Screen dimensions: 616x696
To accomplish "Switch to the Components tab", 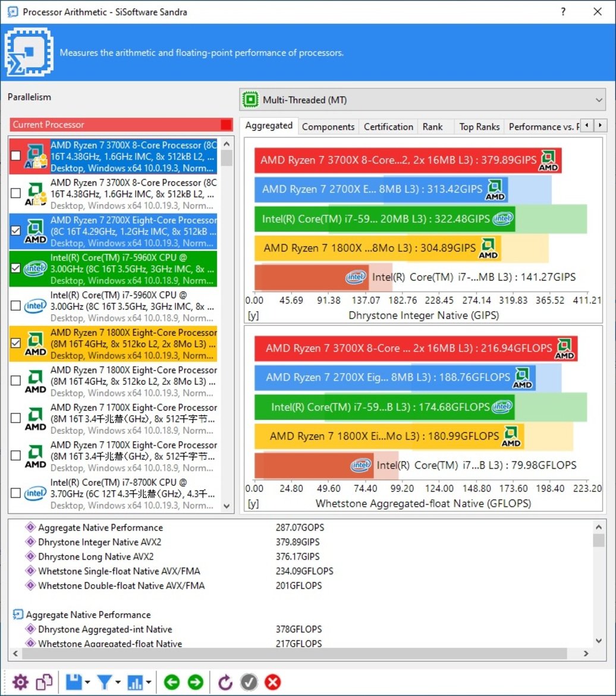I will [328, 127].
